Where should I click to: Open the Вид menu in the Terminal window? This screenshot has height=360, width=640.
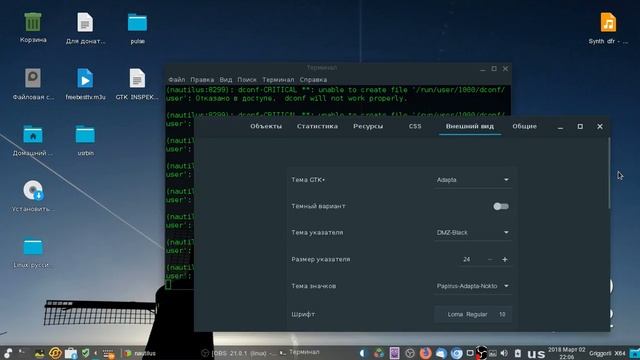click(226, 80)
